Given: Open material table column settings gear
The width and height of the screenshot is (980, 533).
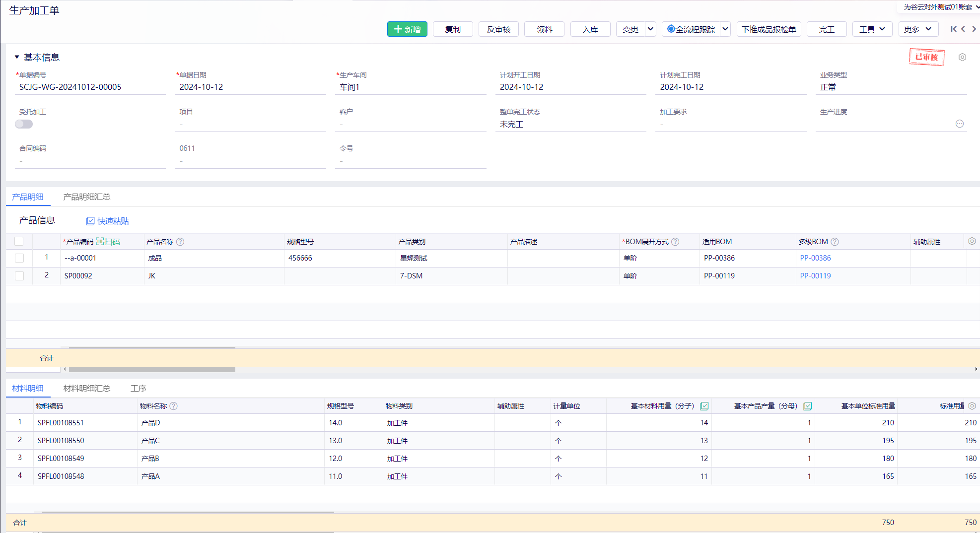Looking at the screenshot, I should 972,406.
